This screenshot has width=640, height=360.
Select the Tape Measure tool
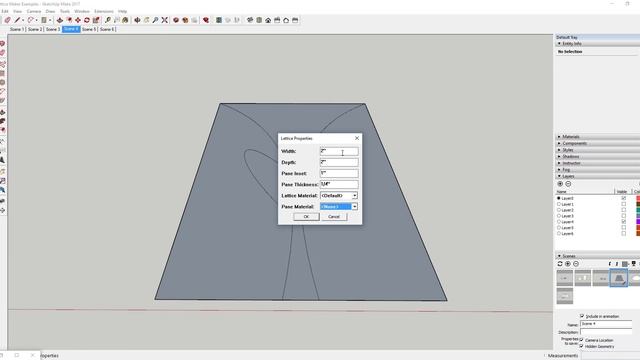click(x=108, y=20)
